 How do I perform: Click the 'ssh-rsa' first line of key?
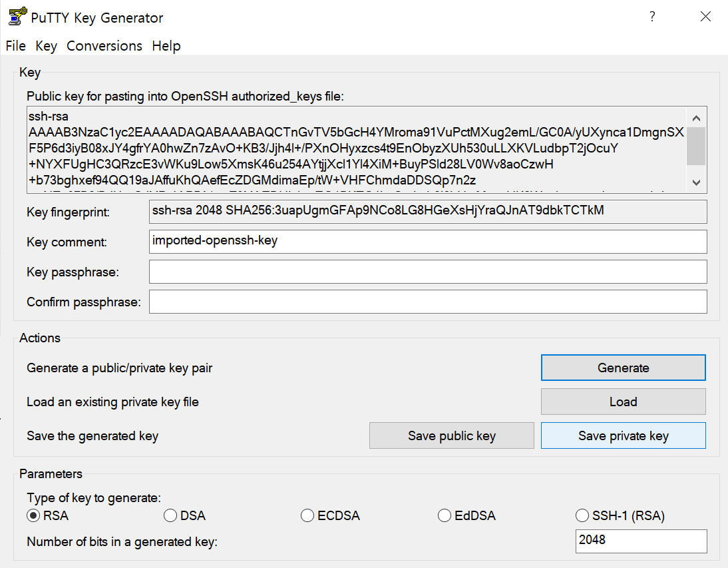(49, 116)
